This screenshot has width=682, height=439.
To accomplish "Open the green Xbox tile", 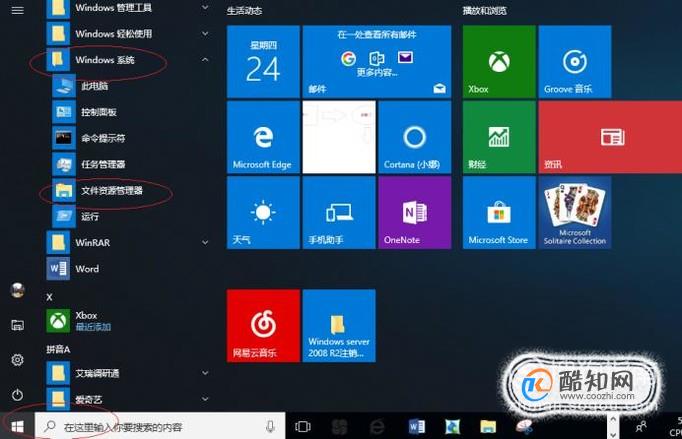I will pos(499,61).
